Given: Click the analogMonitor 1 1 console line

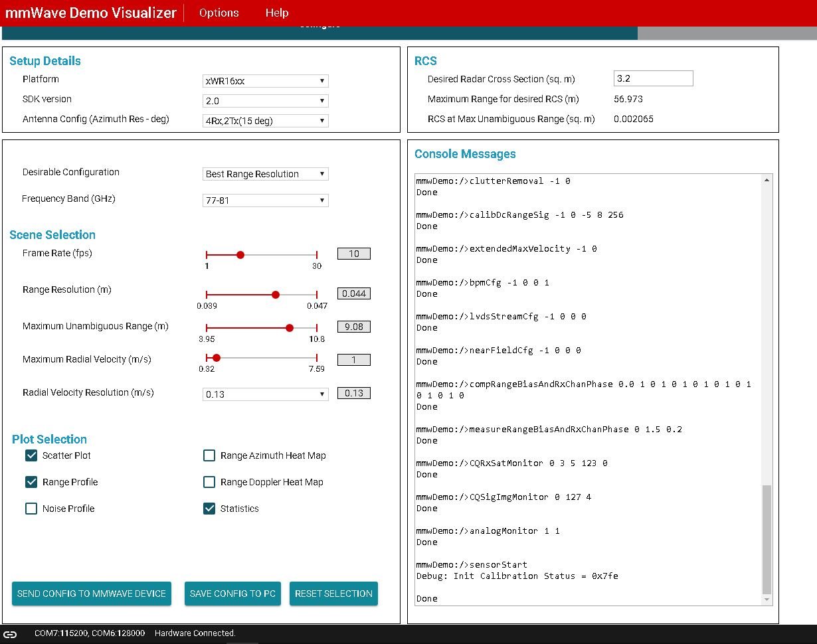Looking at the screenshot, I should coord(488,530).
